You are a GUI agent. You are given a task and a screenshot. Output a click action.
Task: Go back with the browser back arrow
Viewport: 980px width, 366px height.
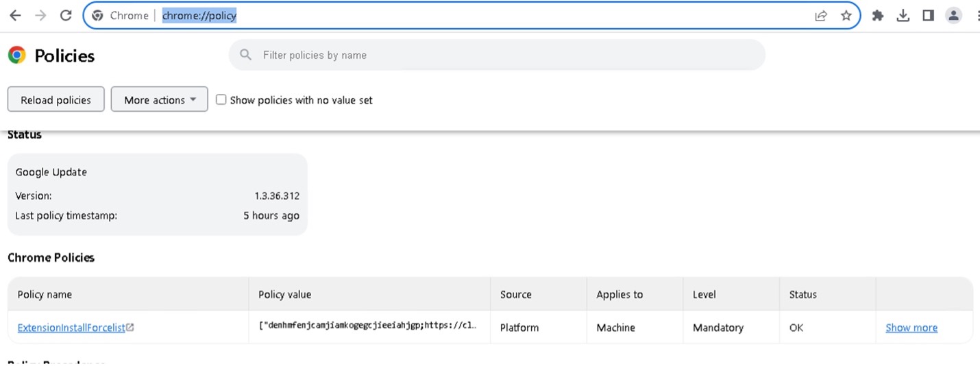click(x=14, y=15)
